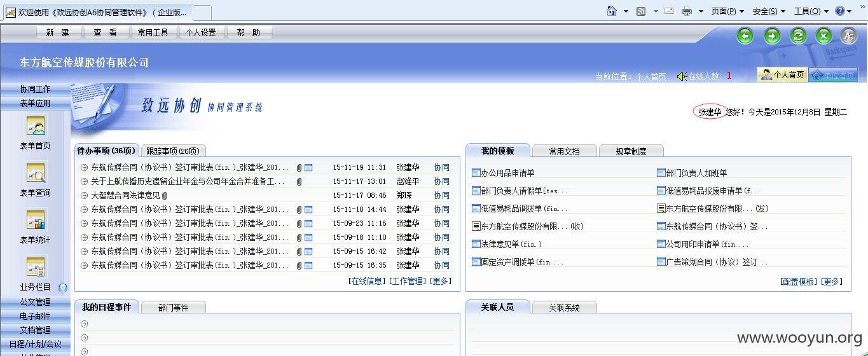Click the browser print icon
The width and height of the screenshot is (868, 356).
(x=687, y=11)
